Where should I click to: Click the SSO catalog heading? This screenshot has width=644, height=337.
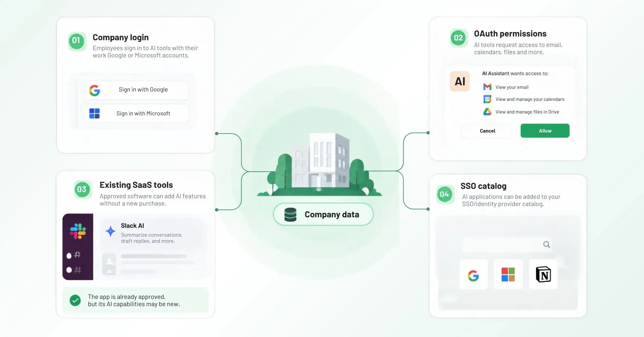(483, 186)
